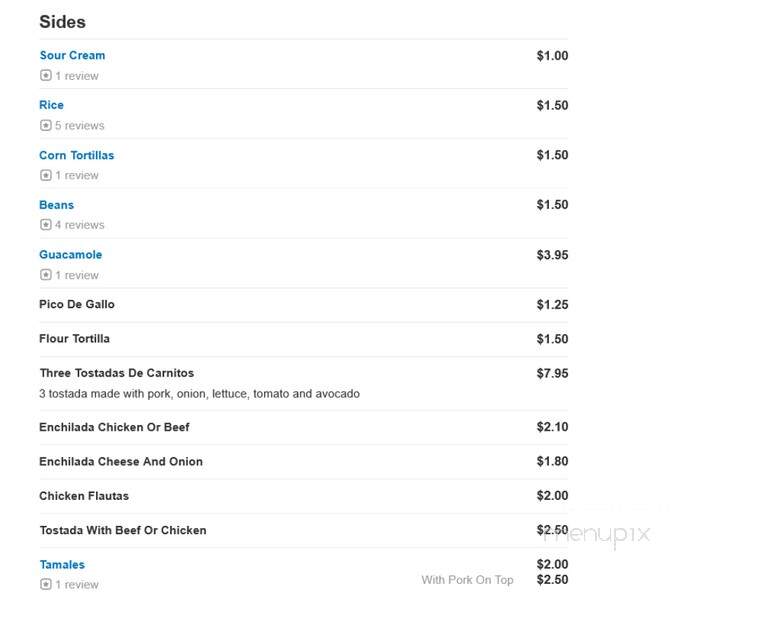Open the Rice menu item link
Image resolution: width=776 pixels, height=617 pixels.
[51, 105]
